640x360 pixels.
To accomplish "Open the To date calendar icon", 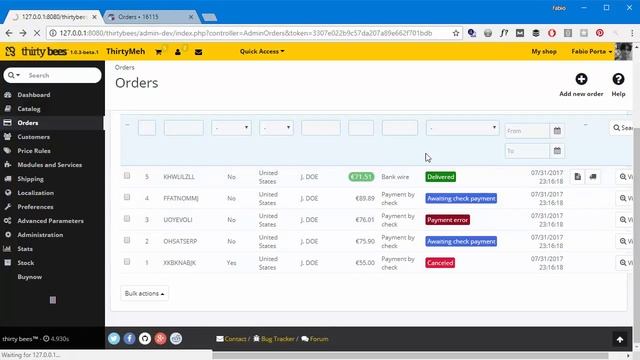I will (x=557, y=151).
